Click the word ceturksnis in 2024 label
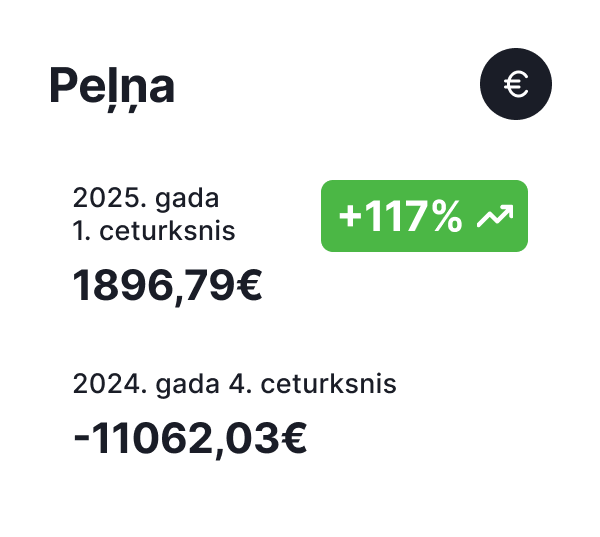This screenshot has width=600, height=537. (x=328, y=384)
